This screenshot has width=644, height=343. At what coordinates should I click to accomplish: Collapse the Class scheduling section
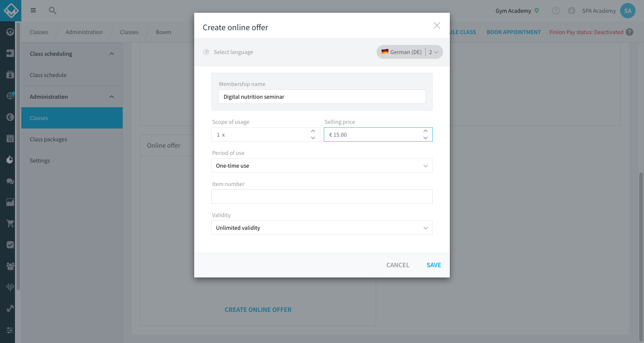(112, 54)
